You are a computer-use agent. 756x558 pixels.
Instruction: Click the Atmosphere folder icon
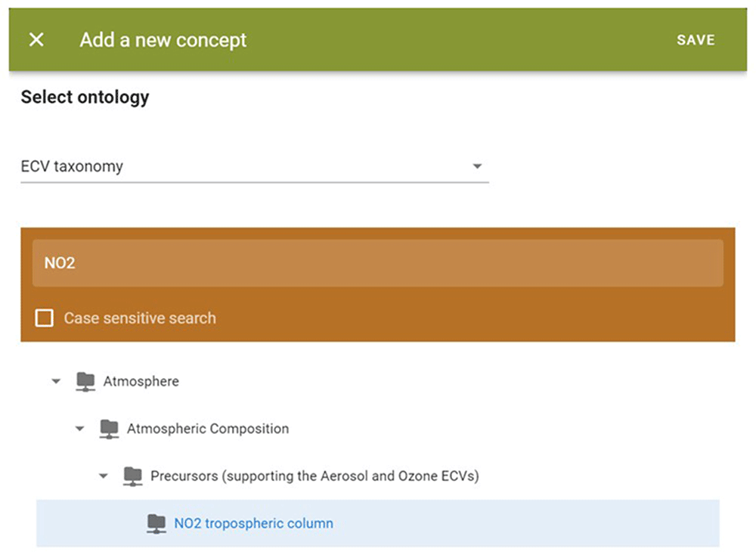coord(86,382)
